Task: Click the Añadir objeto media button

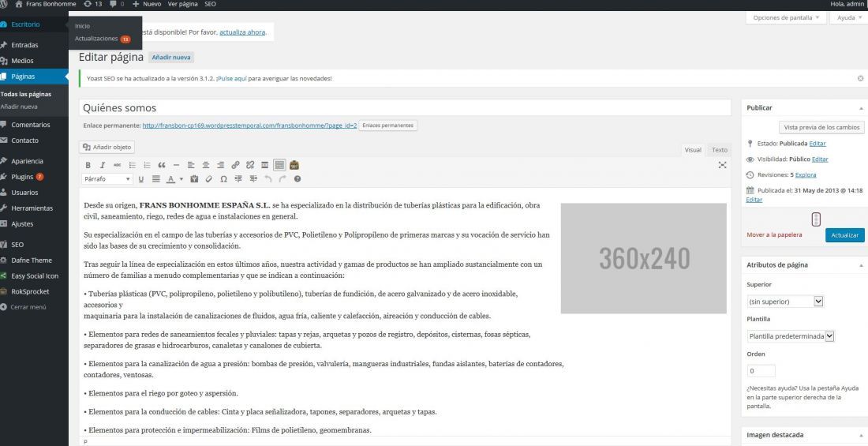Action: [x=107, y=148]
